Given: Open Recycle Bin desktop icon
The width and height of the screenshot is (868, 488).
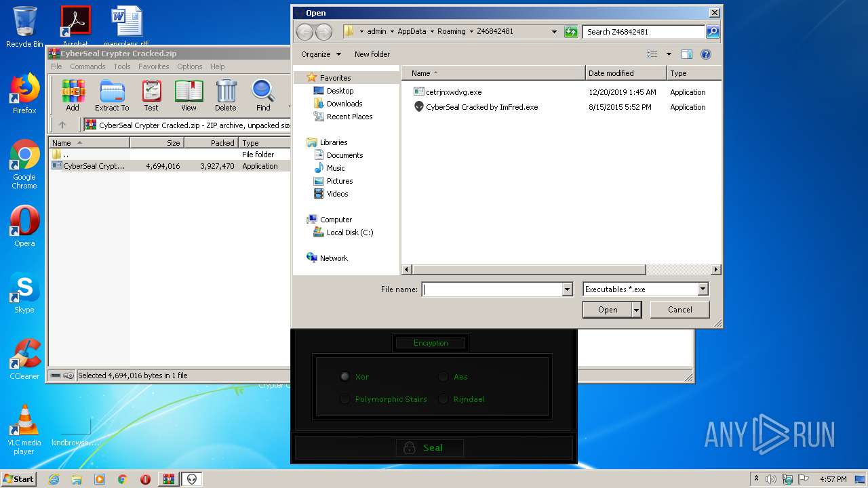Looking at the screenshot, I should (x=24, y=27).
